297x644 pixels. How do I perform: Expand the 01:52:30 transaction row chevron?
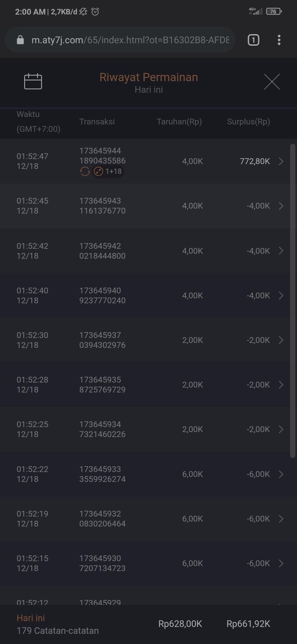pyautogui.click(x=281, y=340)
